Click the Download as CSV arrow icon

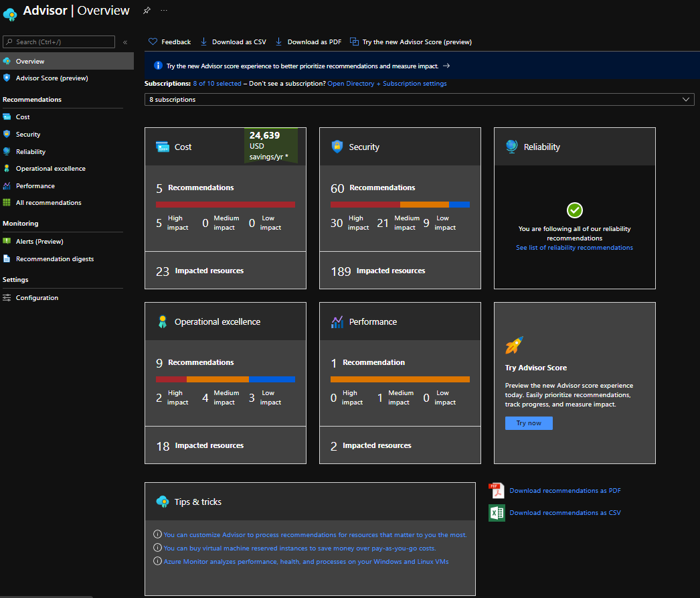(203, 42)
